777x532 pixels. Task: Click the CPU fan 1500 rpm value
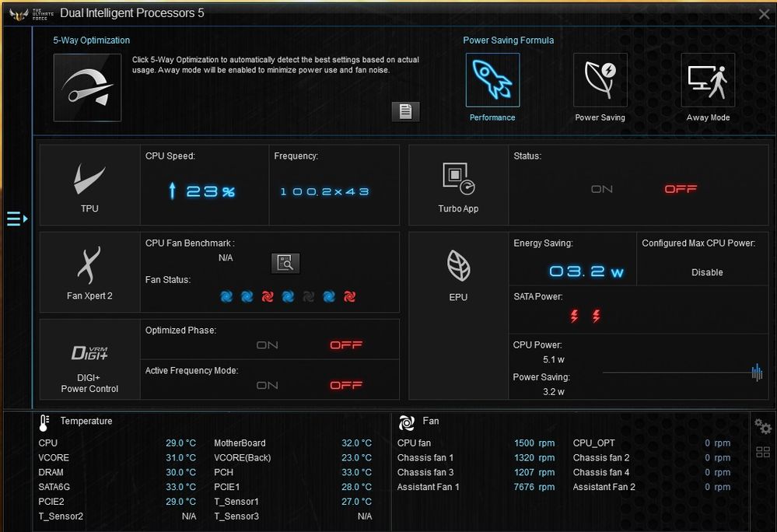[x=534, y=443]
